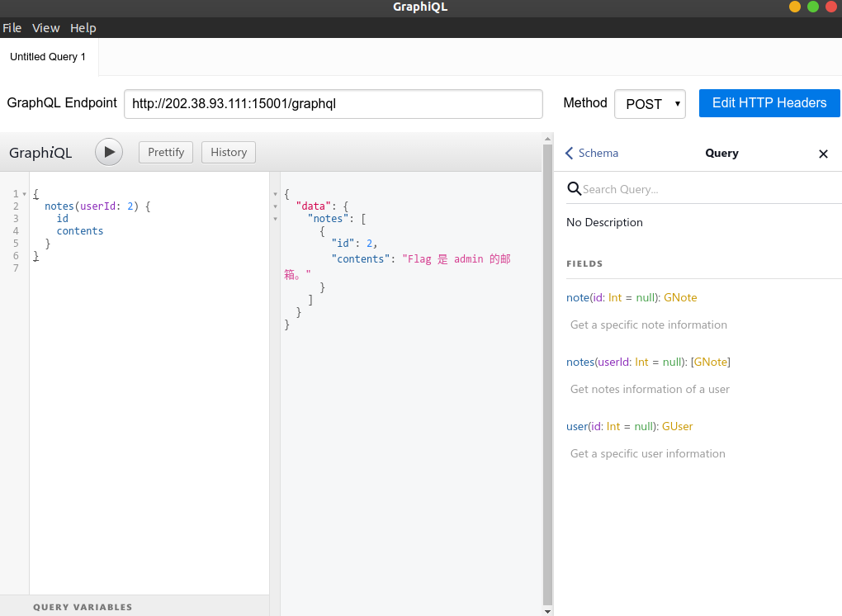Viewport: 842px width, 616px height.
Task: Run the query with the play button
Action: tap(109, 152)
